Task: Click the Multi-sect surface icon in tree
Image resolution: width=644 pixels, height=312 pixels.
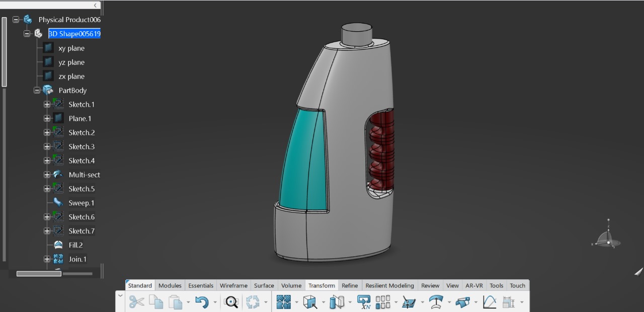Action: tap(58, 175)
